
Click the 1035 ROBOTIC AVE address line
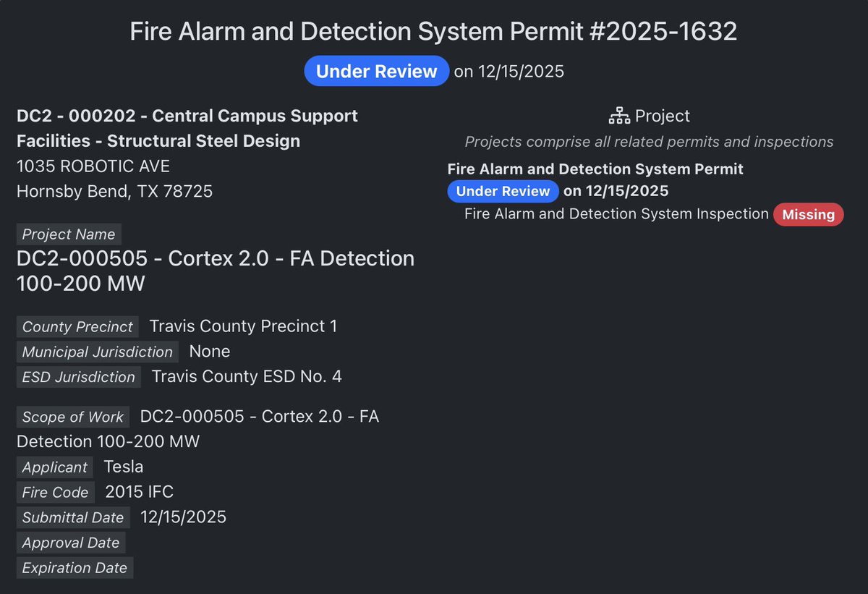[93, 166]
